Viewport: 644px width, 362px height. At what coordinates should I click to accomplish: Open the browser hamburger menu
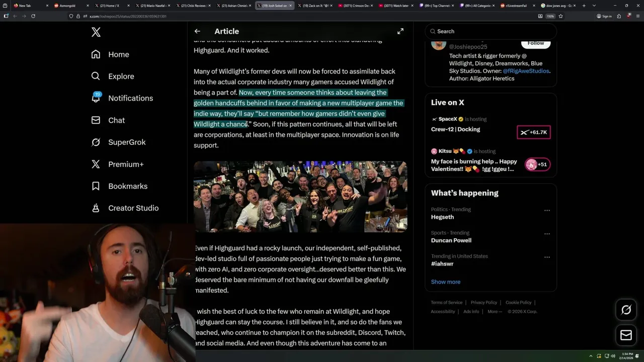pos(637,16)
